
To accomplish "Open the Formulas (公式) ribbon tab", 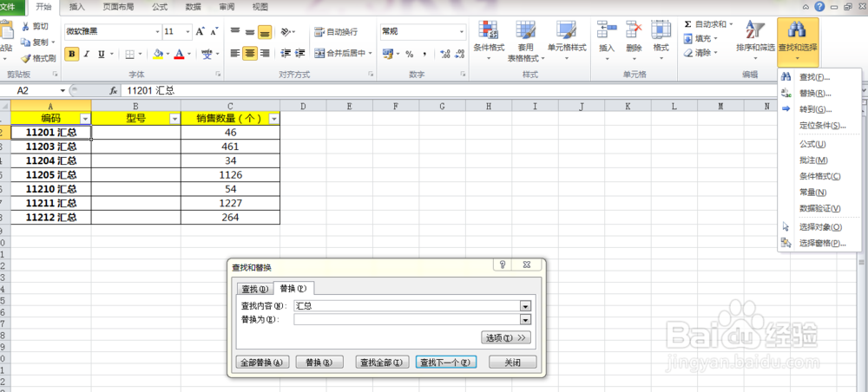I will click(160, 7).
